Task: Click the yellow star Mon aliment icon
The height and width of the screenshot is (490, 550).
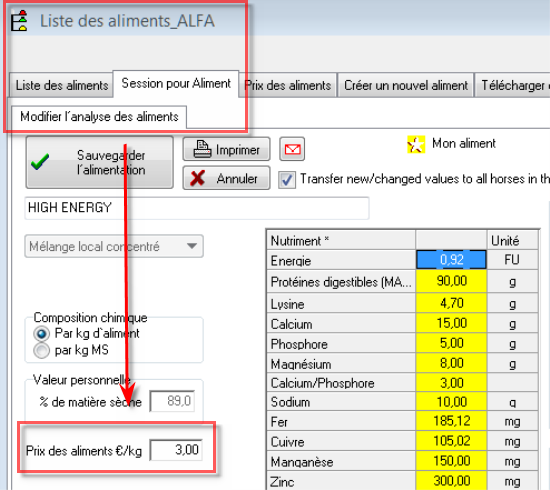Action: (416, 145)
